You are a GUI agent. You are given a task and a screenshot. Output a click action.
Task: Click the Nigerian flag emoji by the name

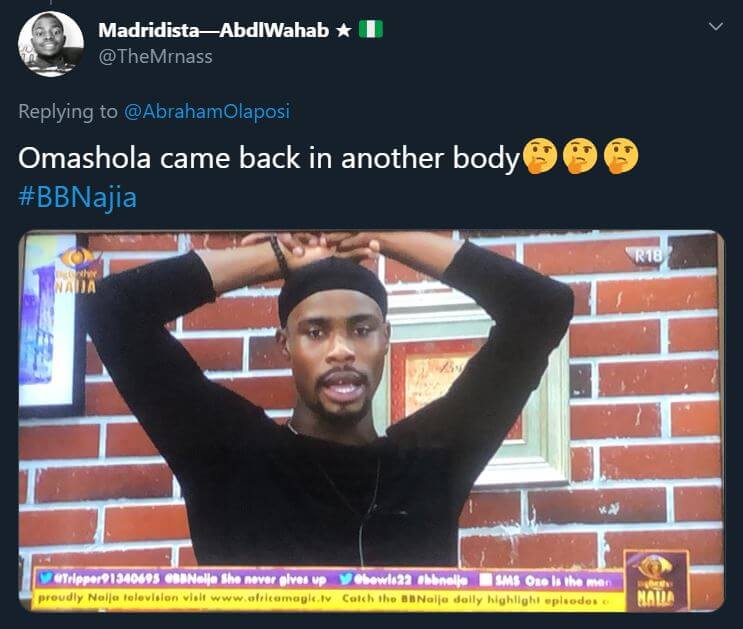(371, 30)
